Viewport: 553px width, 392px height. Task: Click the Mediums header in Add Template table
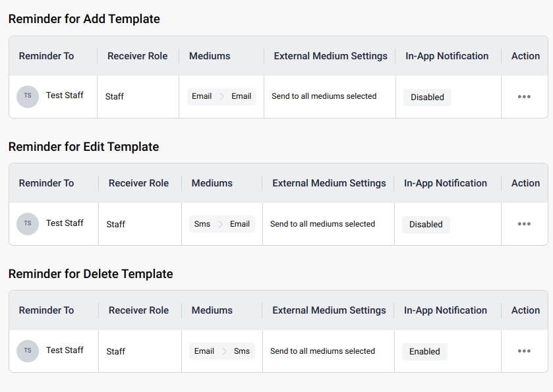[x=210, y=56]
